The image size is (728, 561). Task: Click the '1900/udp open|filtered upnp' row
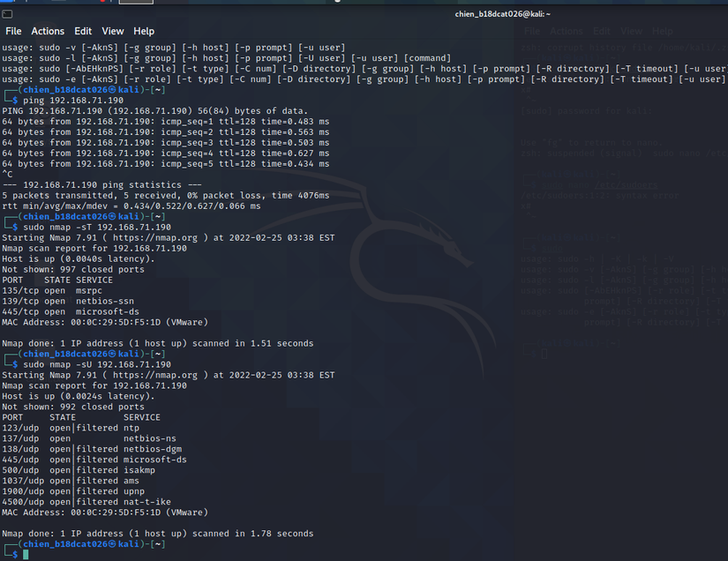coord(73,491)
